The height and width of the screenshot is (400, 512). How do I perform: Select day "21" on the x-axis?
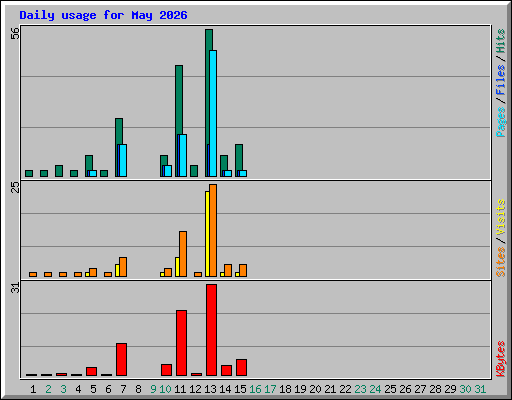(x=330, y=389)
